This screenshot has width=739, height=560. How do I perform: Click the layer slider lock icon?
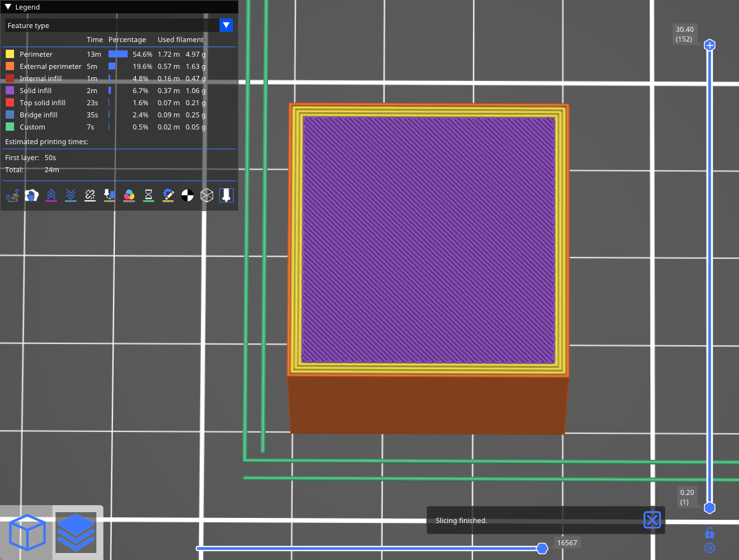pyautogui.click(x=709, y=533)
